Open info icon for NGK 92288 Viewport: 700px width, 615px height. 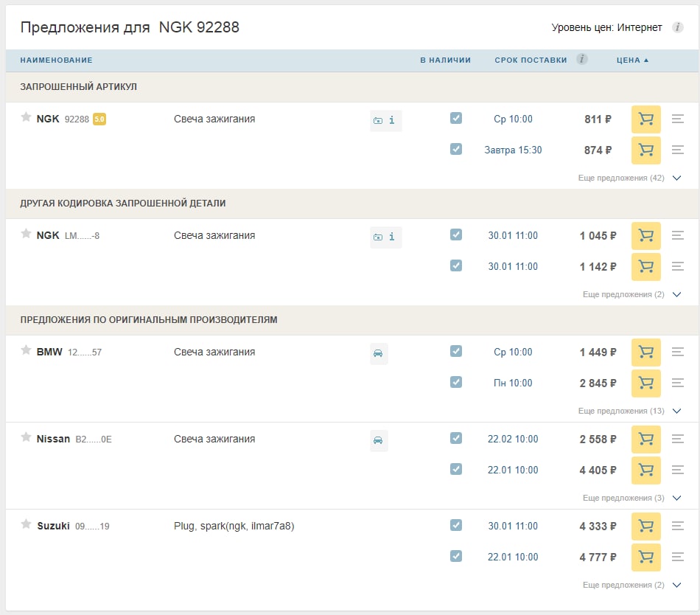[x=391, y=120]
